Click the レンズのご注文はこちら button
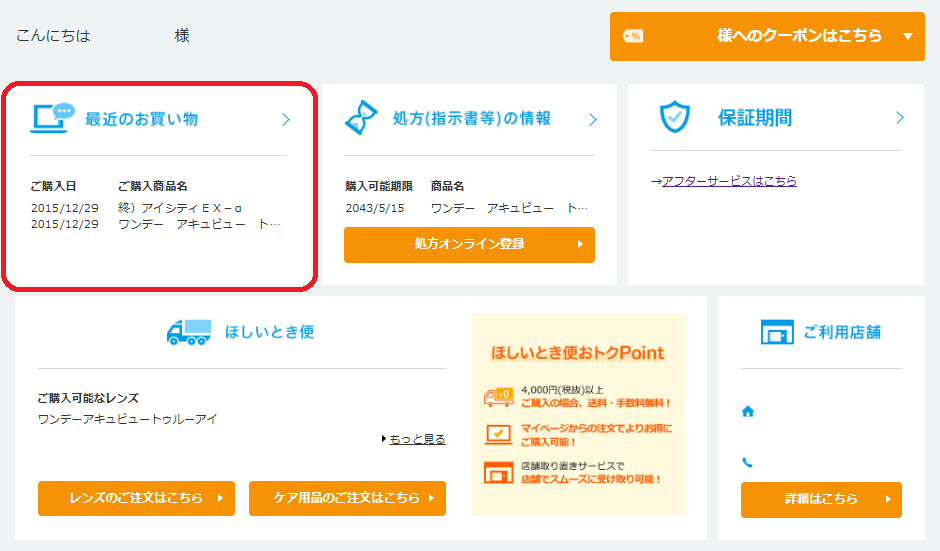This screenshot has width=940, height=551. click(x=137, y=498)
